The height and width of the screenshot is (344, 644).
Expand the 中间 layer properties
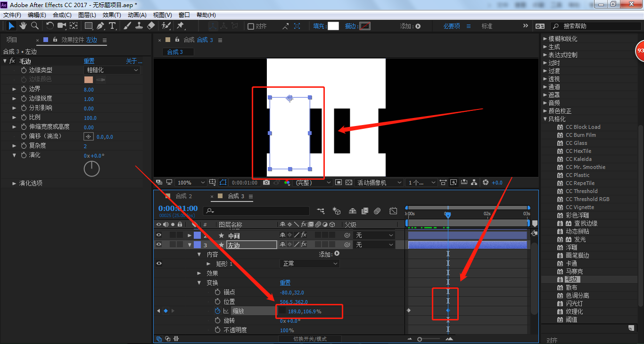190,235
